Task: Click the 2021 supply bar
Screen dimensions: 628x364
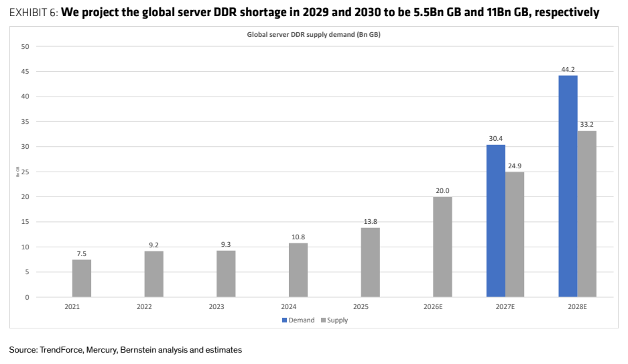Action: click(82, 278)
